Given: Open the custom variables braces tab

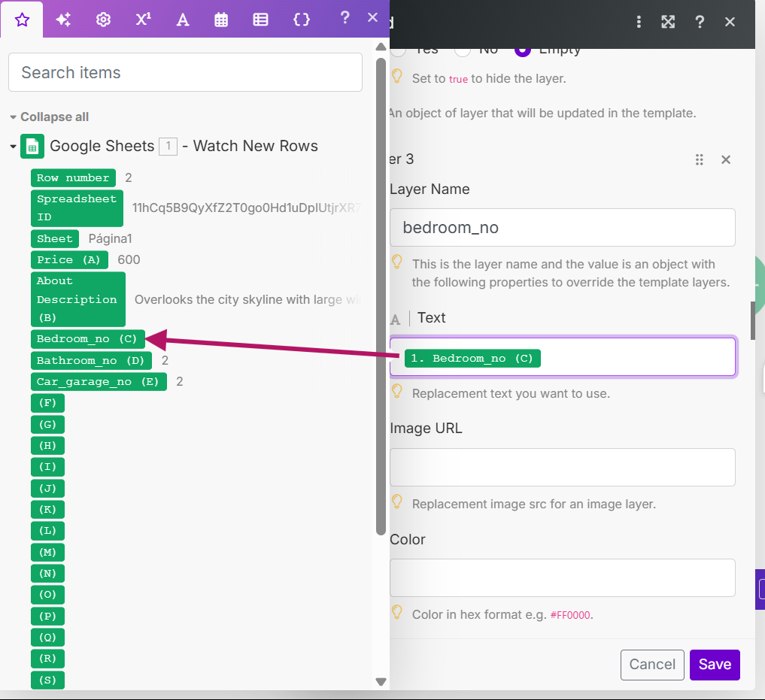Looking at the screenshot, I should tap(302, 20).
